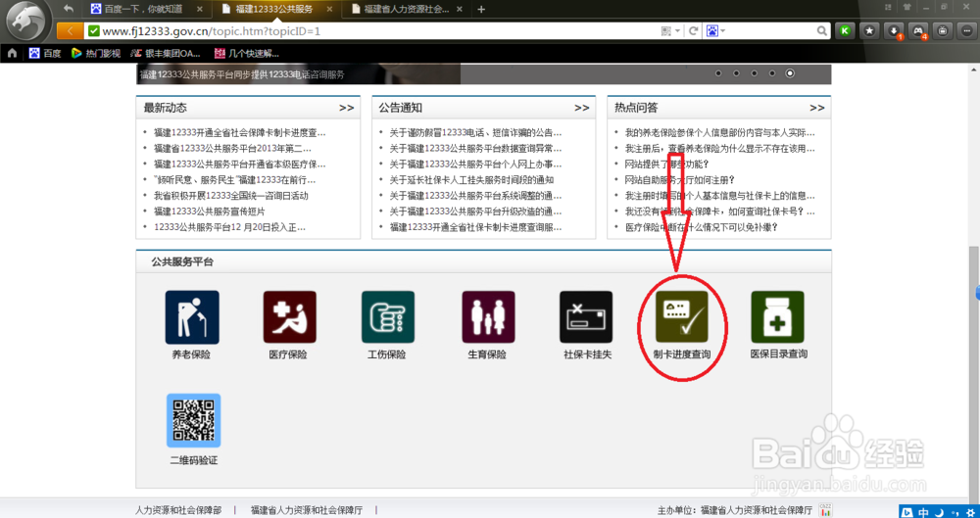
Task: Open the 几个快速解 bookmark
Action: pyautogui.click(x=246, y=53)
